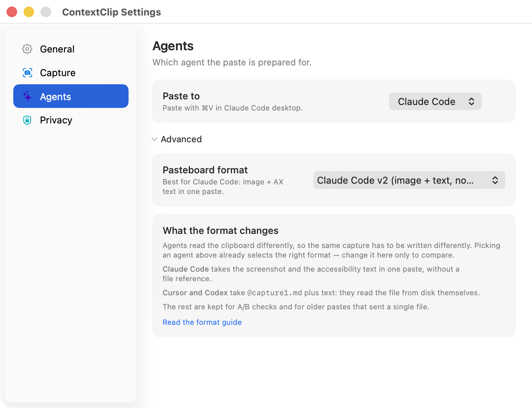The image size is (532, 408).
Task: Collapse the Advanced section chevron
Action: coord(154,139)
